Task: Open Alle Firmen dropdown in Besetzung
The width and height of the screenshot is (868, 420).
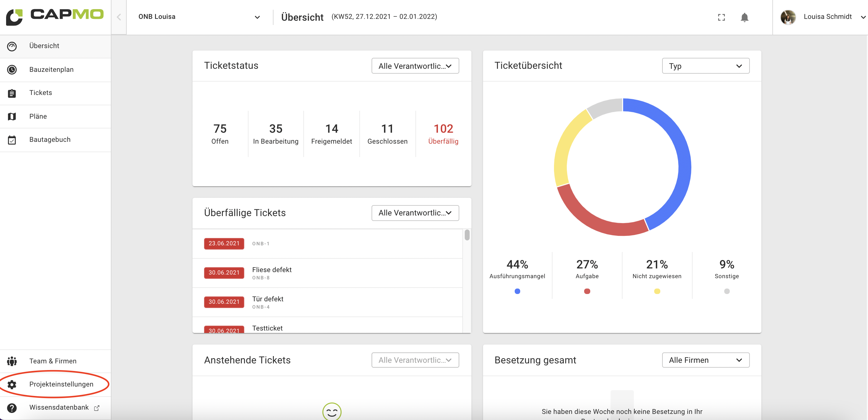Action: [x=705, y=360]
